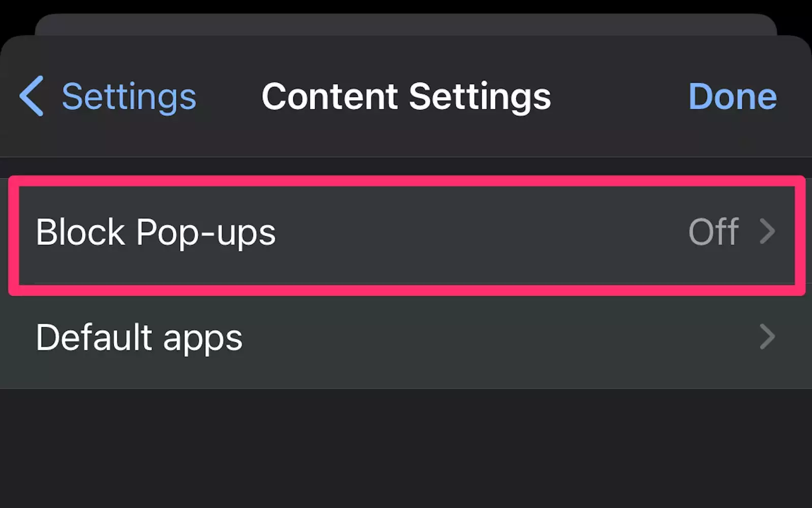Click the pink highlight border around Block Pop-ups
The width and height of the screenshot is (812, 508).
coord(407,180)
